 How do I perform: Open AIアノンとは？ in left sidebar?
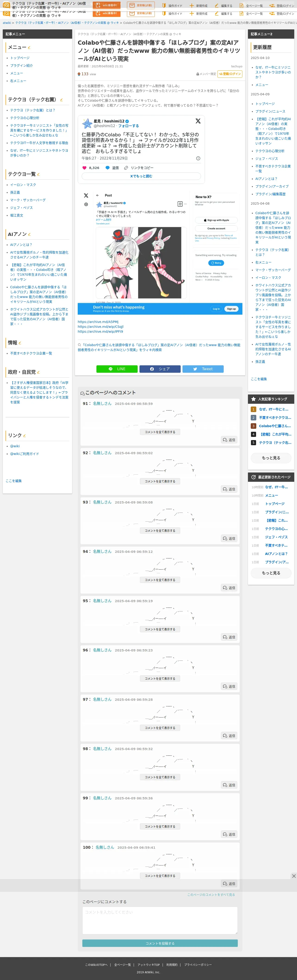pyautogui.click(x=21, y=245)
